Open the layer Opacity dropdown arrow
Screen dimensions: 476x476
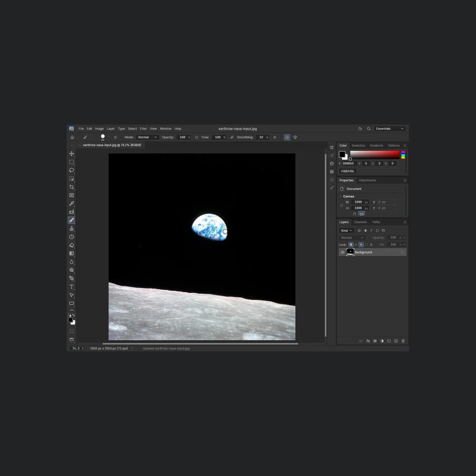pos(404,238)
